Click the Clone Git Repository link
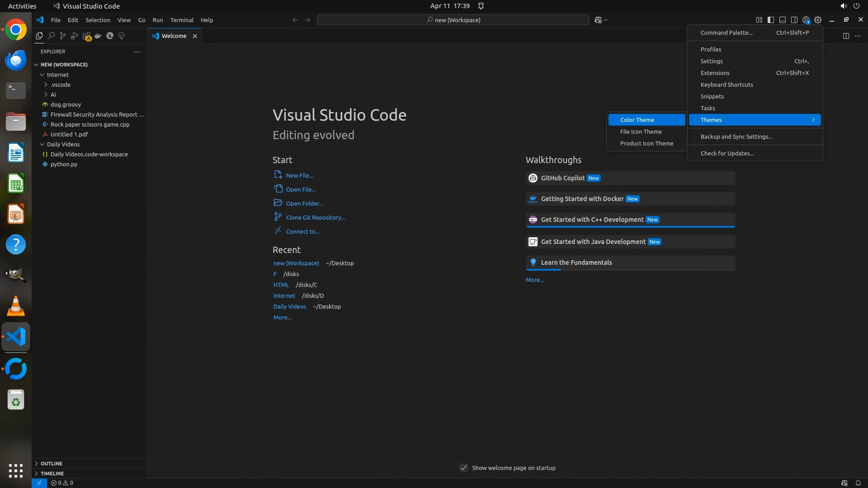868x488 pixels. pyautogui.click(x=315, y=217)
